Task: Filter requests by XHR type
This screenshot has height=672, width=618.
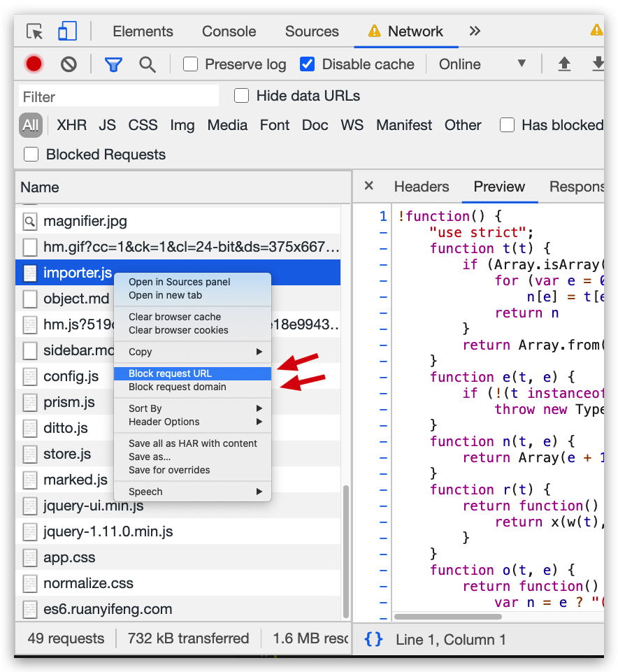Action: (x=71, y=125)
